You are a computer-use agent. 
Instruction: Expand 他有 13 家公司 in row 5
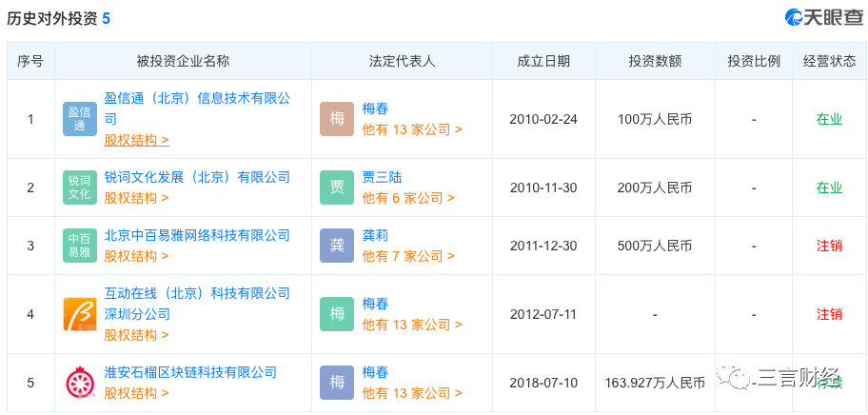point(412,393)
